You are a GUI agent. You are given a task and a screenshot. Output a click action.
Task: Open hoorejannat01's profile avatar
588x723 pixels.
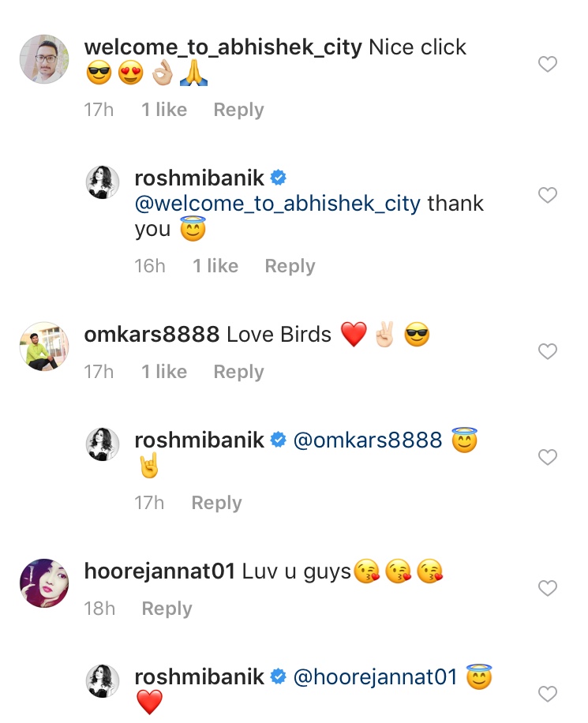pos(44,583)
